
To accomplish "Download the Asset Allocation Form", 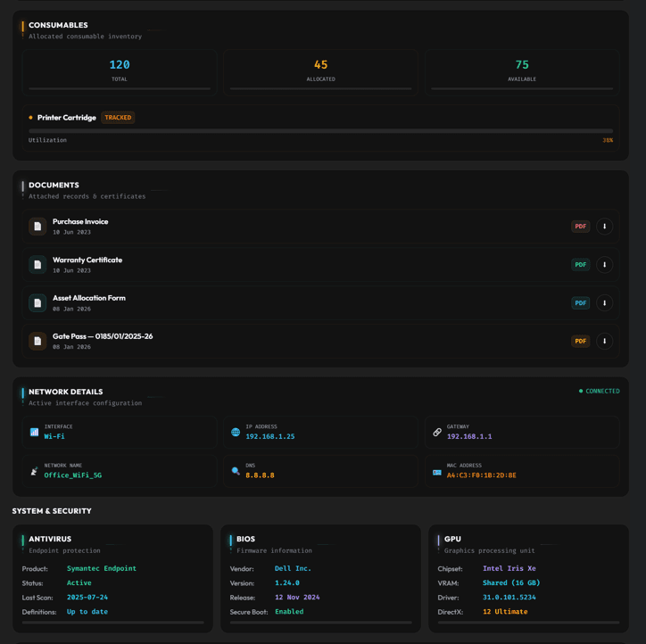I will click(604, 303).
